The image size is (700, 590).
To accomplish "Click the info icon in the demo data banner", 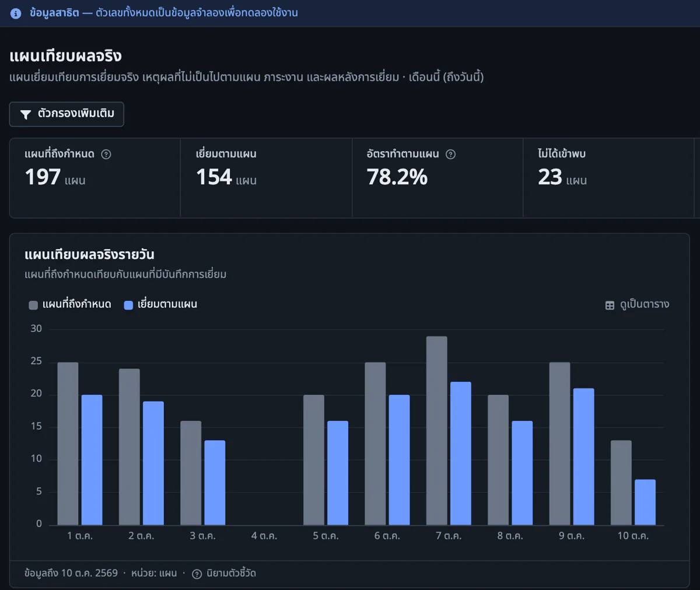I will click(x=16, y=13).
